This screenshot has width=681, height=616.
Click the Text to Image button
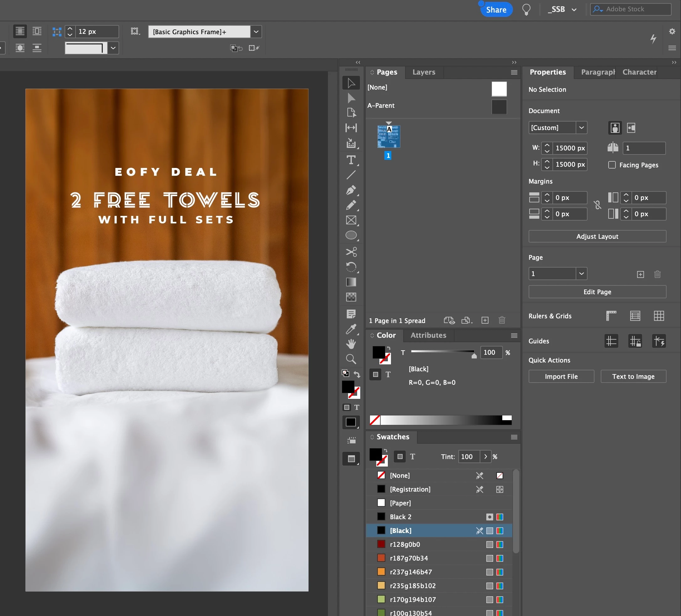[x=633, y=377]
